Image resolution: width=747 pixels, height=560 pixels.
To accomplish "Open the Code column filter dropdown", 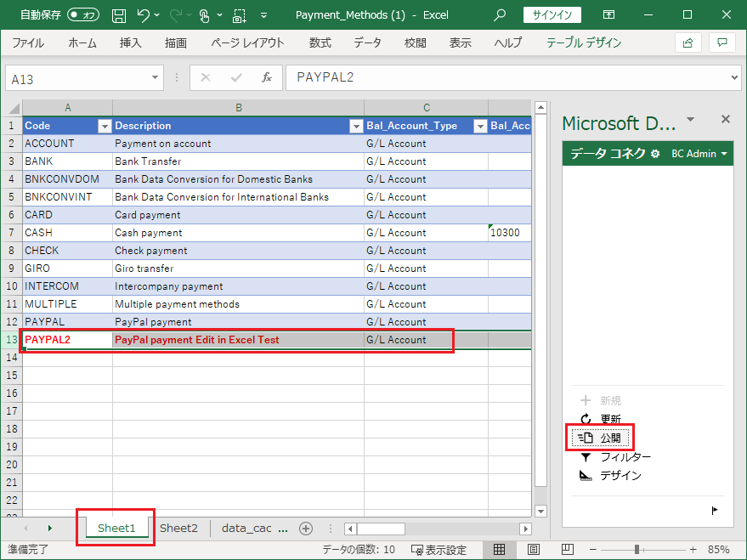I will pos(105,126).
